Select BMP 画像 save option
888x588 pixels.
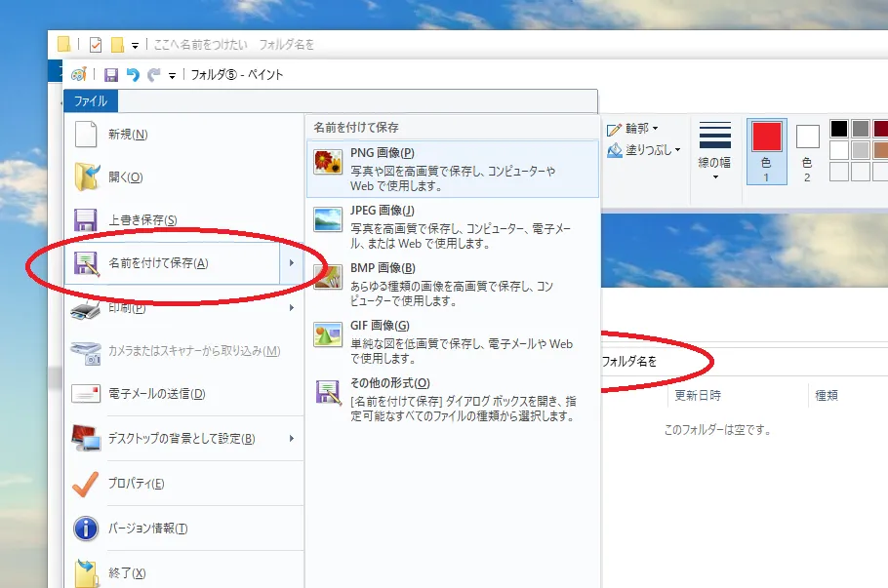tap(452, 284)
